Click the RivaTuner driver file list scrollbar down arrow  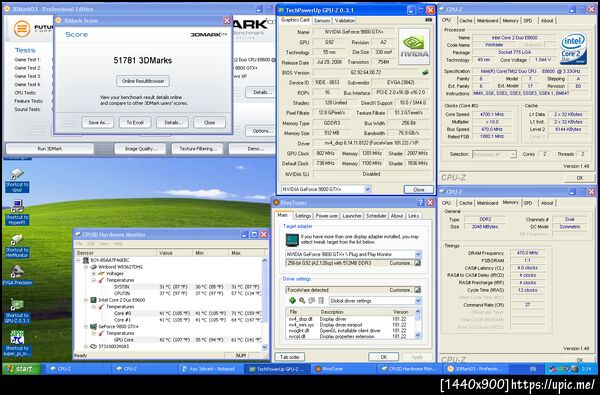point(418,336)
